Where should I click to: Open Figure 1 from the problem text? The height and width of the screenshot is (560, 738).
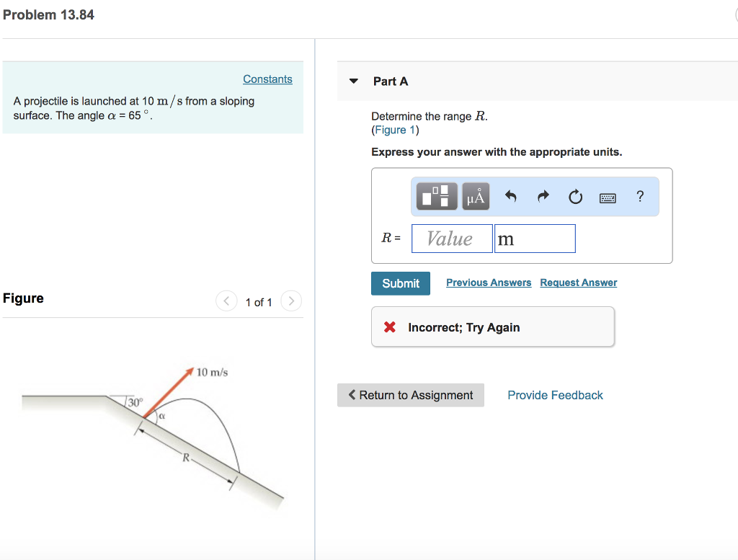click(394, 130)
